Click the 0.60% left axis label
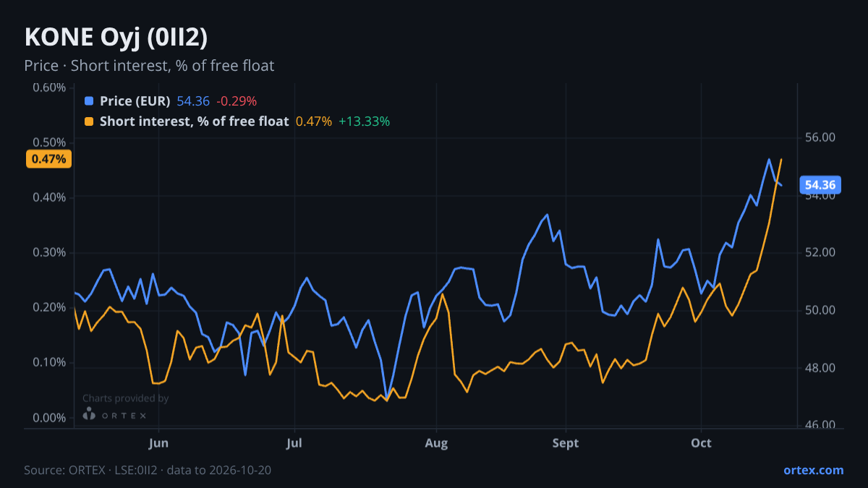The height and width of the screenshot is (488, 868). click(49, 87)
